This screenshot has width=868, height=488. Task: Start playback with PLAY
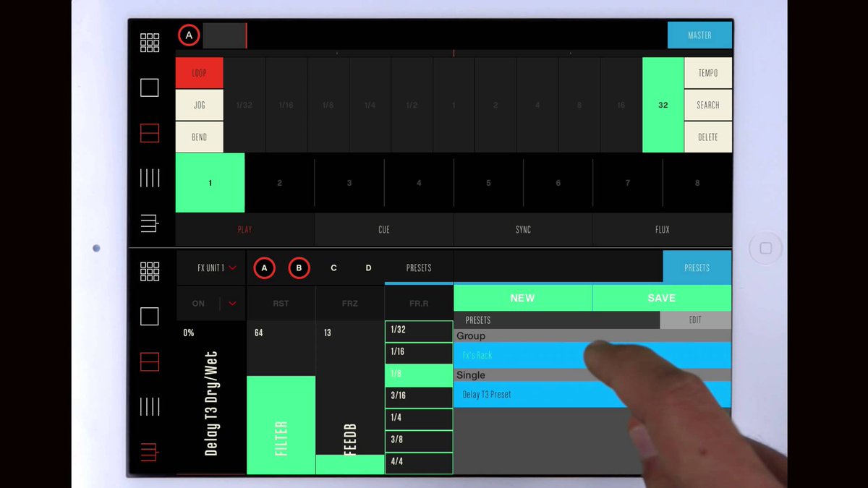pyautogui.click(x=245, y=230)
